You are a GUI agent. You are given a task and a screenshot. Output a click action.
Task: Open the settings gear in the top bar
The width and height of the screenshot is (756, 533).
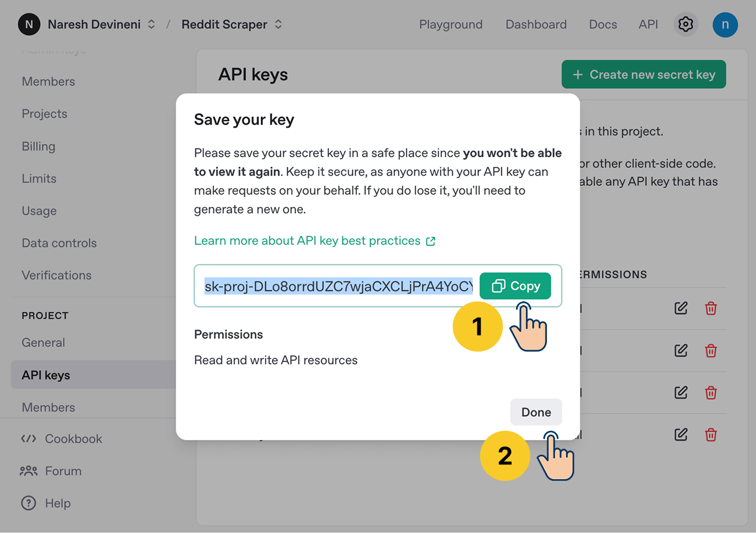685,24
